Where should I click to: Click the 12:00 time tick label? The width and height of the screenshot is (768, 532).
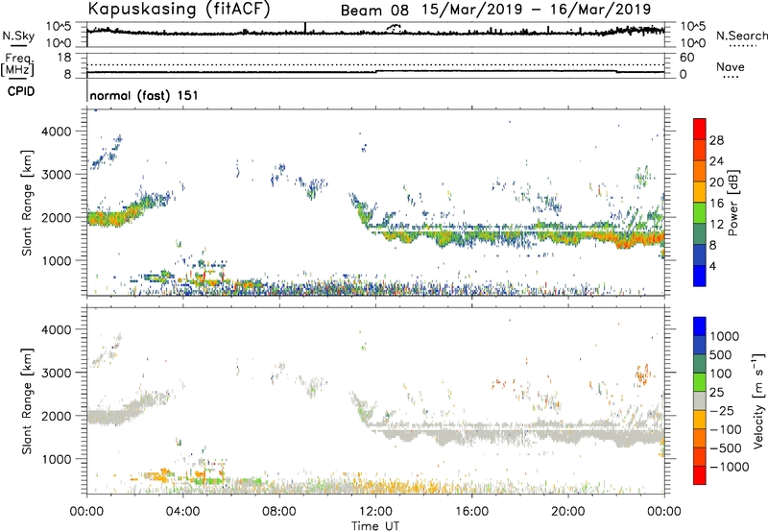[375, 512]
